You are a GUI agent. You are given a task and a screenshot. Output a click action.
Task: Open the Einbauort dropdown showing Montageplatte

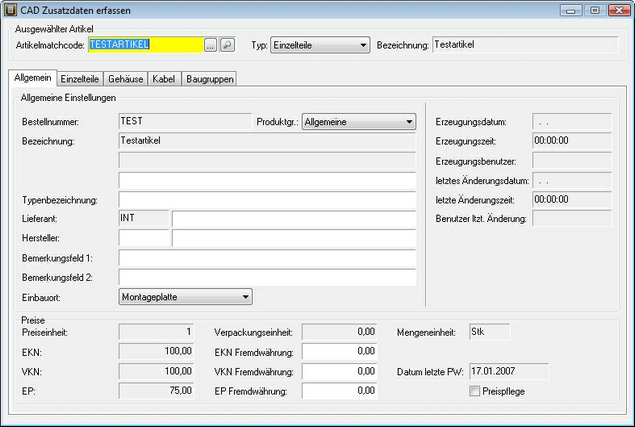[x=185, y=297]
